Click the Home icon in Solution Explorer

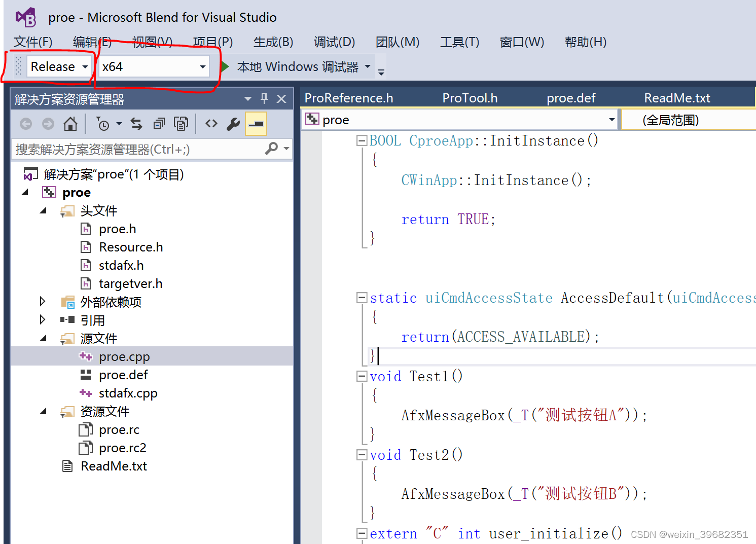pos(70,124)
